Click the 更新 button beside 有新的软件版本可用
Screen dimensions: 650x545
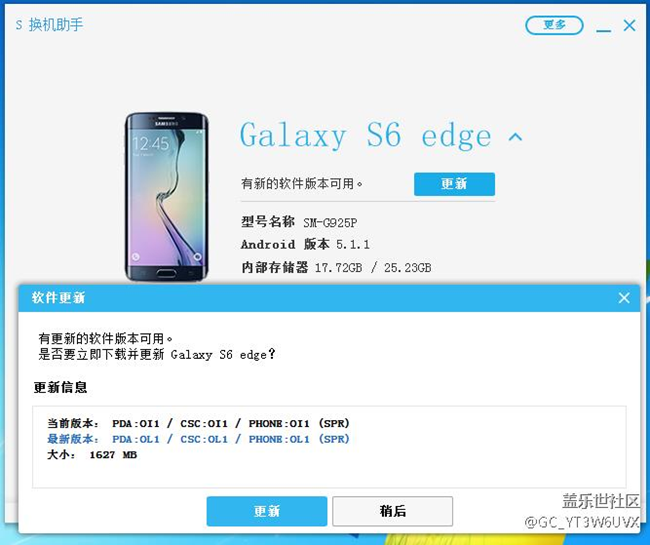tap(454, 184)
